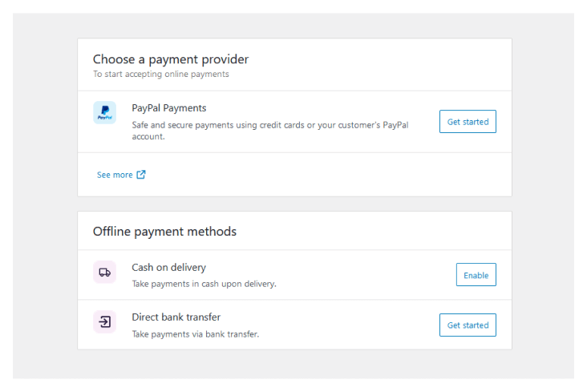Click the 'Offline payment methods' heading
The image size is (587, 392).
pyautogui.click(x=164, y=232)
